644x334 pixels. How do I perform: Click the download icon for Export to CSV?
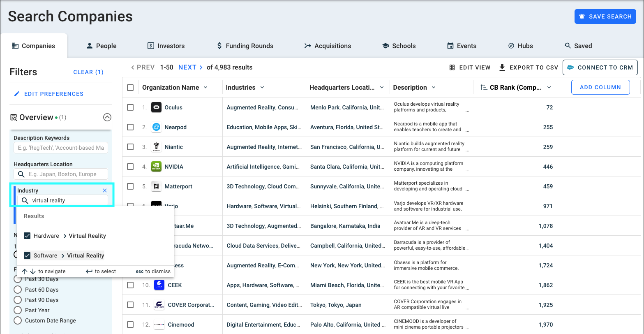point(502,67)
